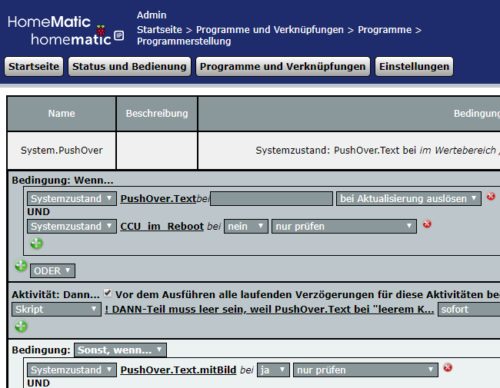Click the CCU_im_Reboot variable link
Image resolution: width=500 pixels, height=388 pixels.
coord(162,226)
